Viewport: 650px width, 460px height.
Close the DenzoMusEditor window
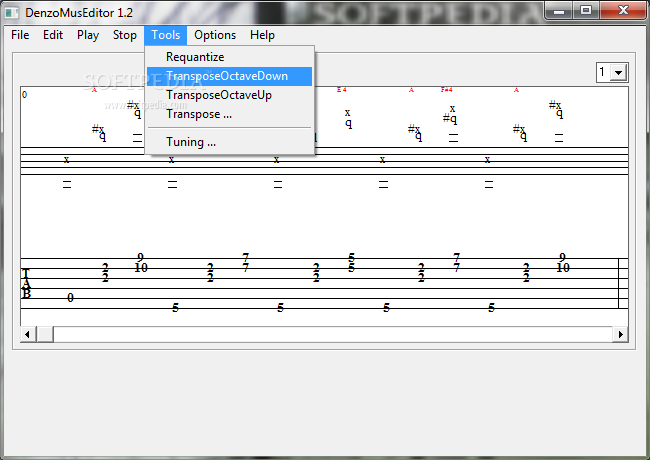623,11
